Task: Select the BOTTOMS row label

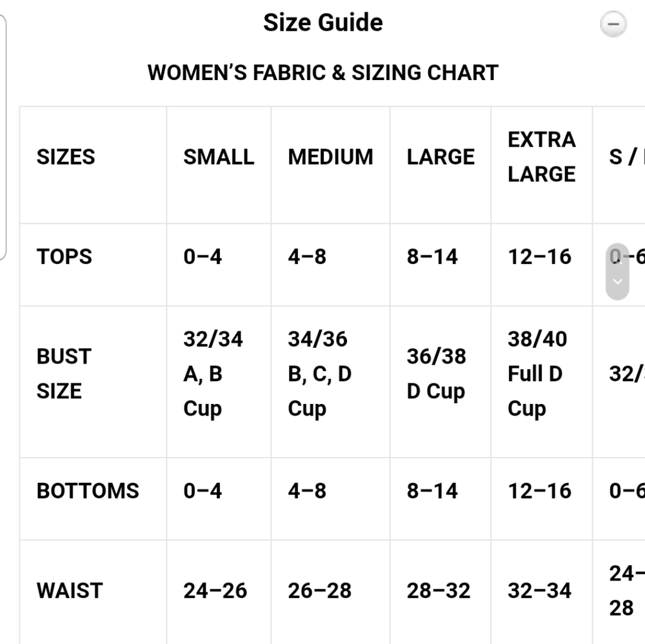Action: 88,491
